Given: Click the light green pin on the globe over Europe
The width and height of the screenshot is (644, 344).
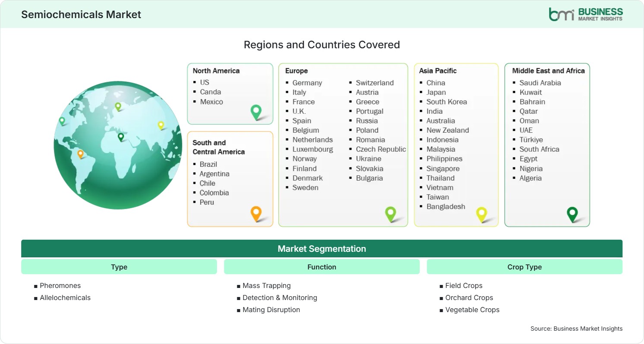Looking at the screenshot, I should pyautogui.click(x=118, y=106).
